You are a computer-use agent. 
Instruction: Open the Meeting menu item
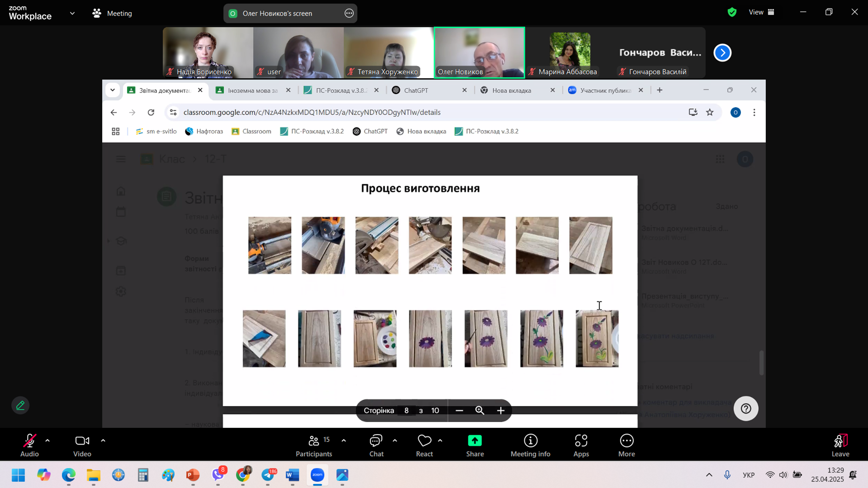click(112, 14)
